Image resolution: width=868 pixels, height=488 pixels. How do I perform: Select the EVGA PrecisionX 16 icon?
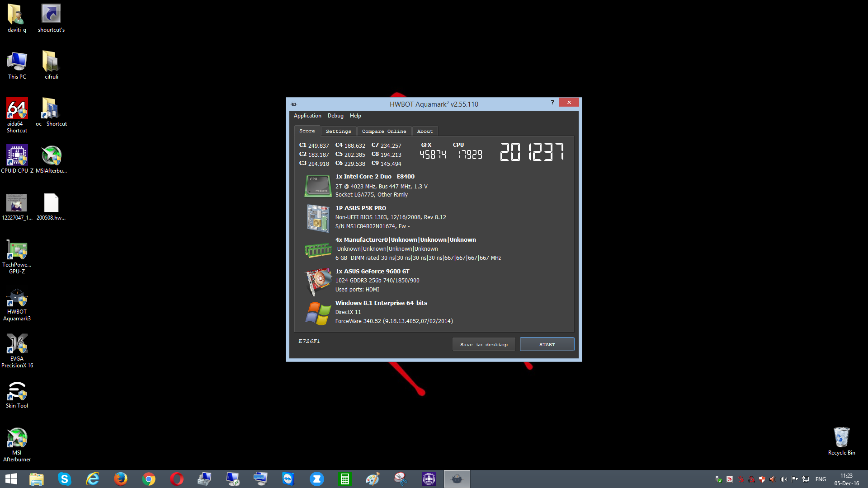pos(17,351)
